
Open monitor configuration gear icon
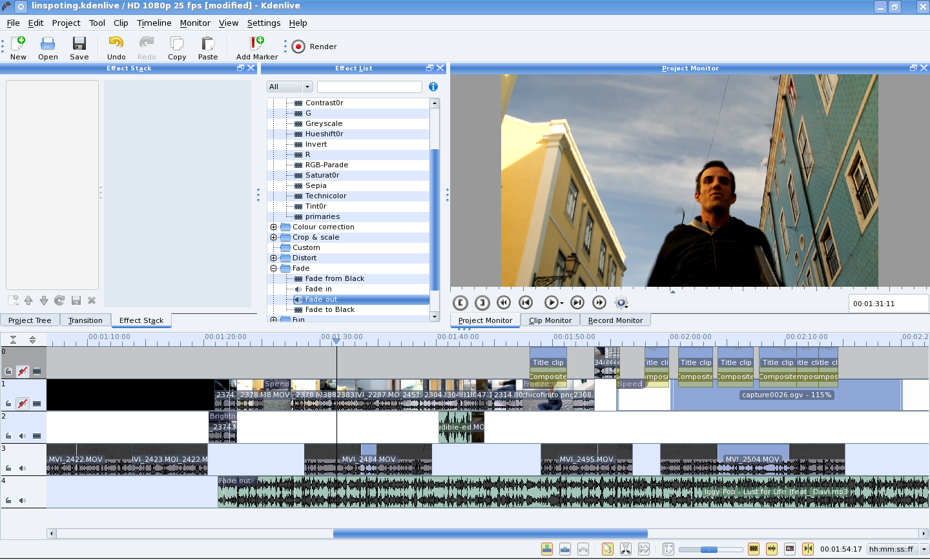tap(621, 303)
